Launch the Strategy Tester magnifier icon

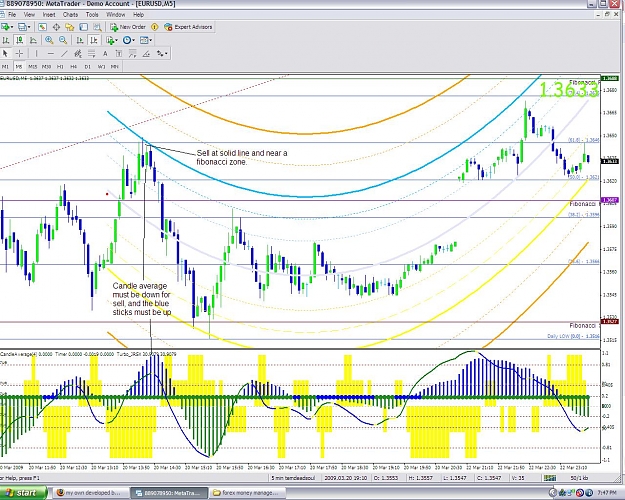click(x=97, y=27)
